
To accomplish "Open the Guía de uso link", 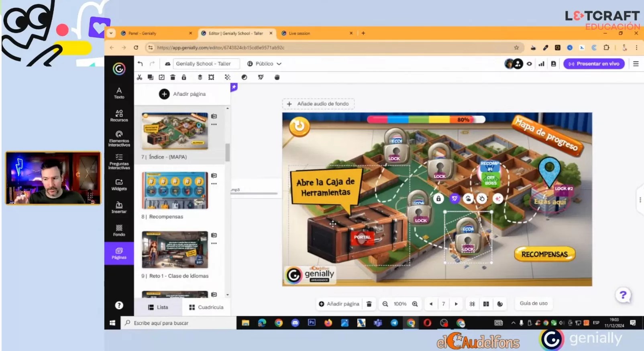I will [534, 304].
